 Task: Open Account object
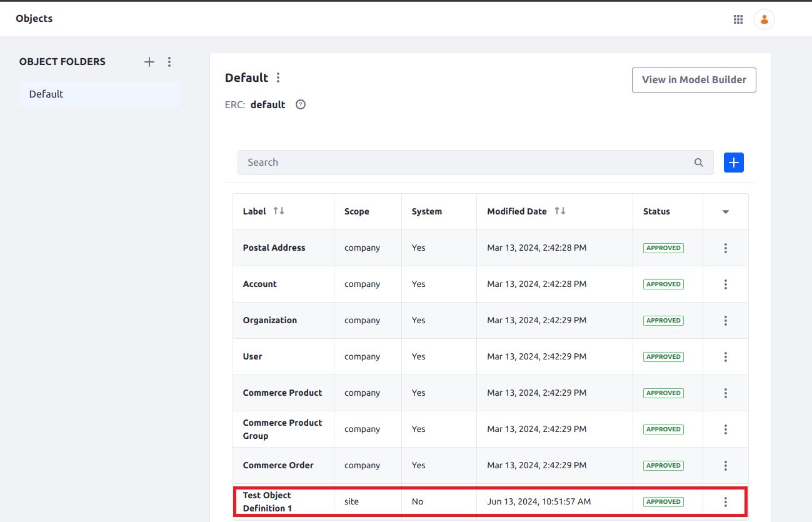click(259, 284)
